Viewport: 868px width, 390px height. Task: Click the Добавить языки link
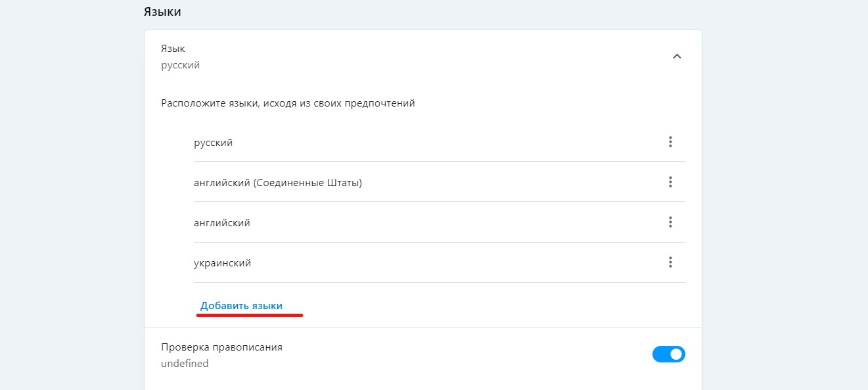click(241, 306)
